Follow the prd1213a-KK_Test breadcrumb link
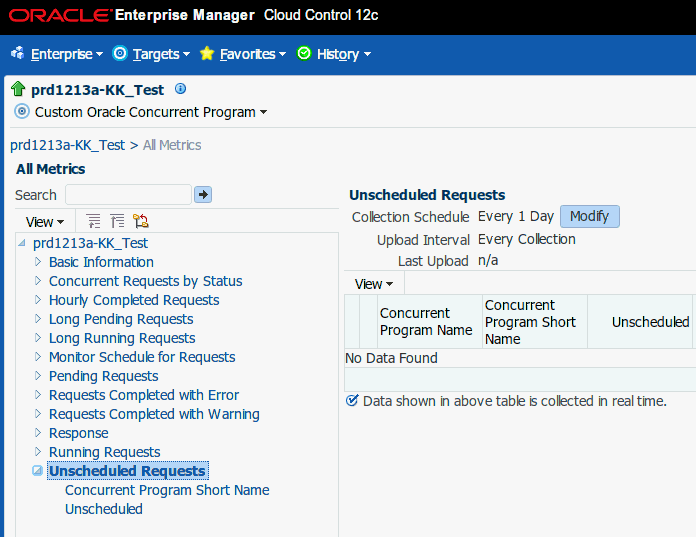This screenshot has height=537, width=696. pyautogui.click(x=67, y=145)
